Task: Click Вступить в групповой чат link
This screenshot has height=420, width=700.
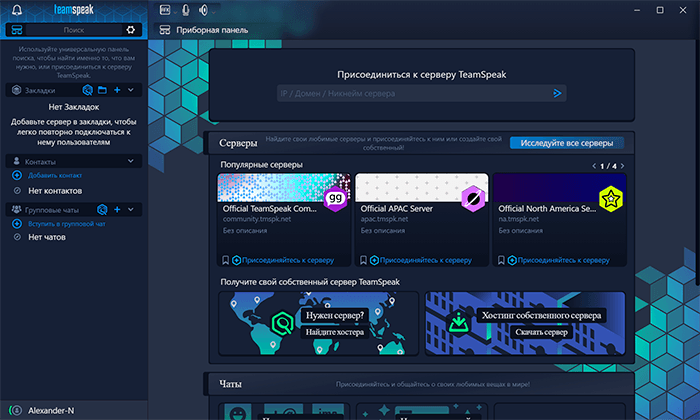Action: [67, 224]
